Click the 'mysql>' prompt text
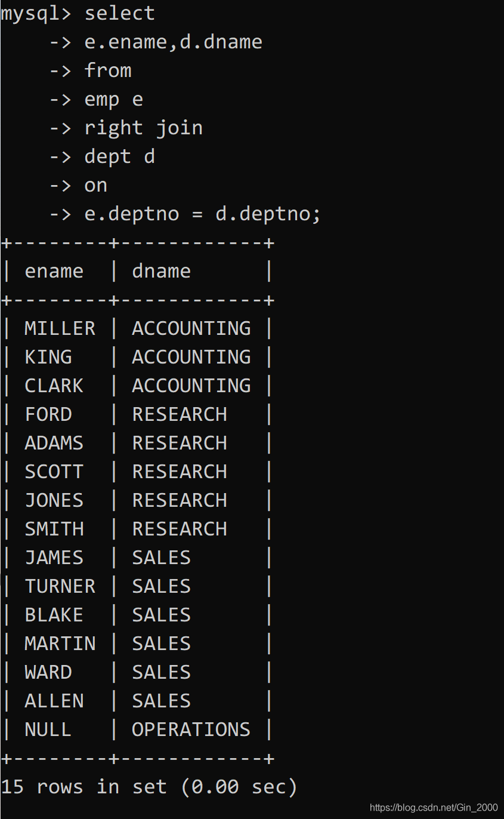The width and height of the screenshot is (504, 819). coord(36,13)
